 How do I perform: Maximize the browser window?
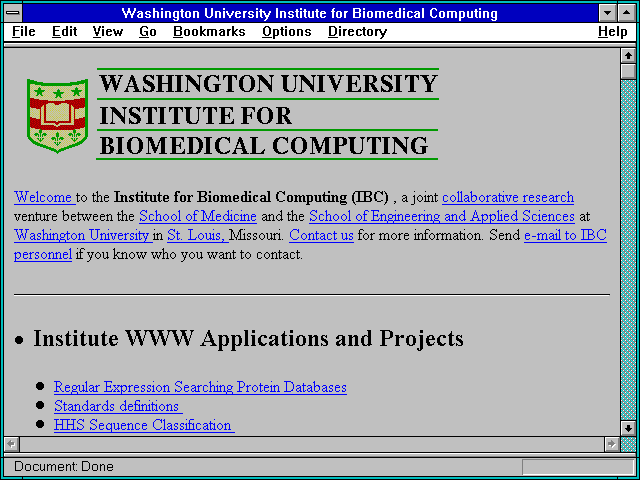point(627,13)
